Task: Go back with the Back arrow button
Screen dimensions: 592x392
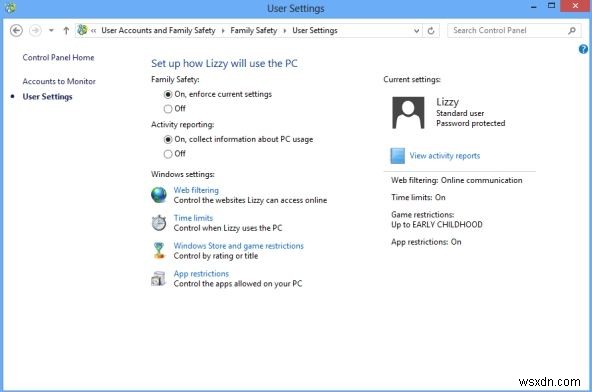Action: [16, 31]
